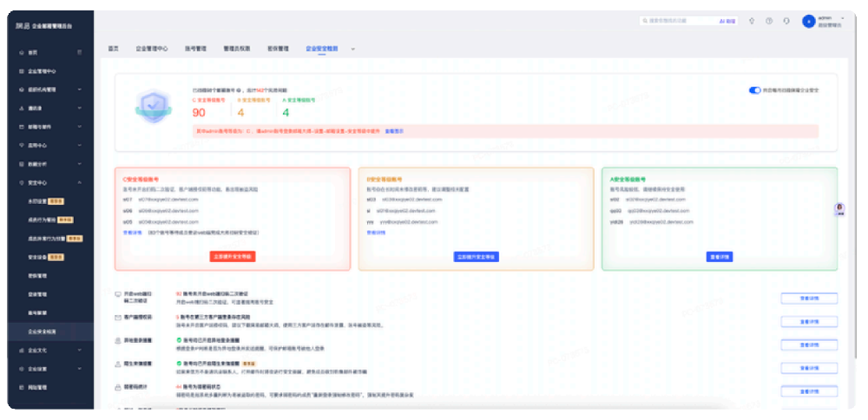This screenshot has width=868, height=420.
Task: Click the pin icon right of the search box
Action: tap(751, 21)
